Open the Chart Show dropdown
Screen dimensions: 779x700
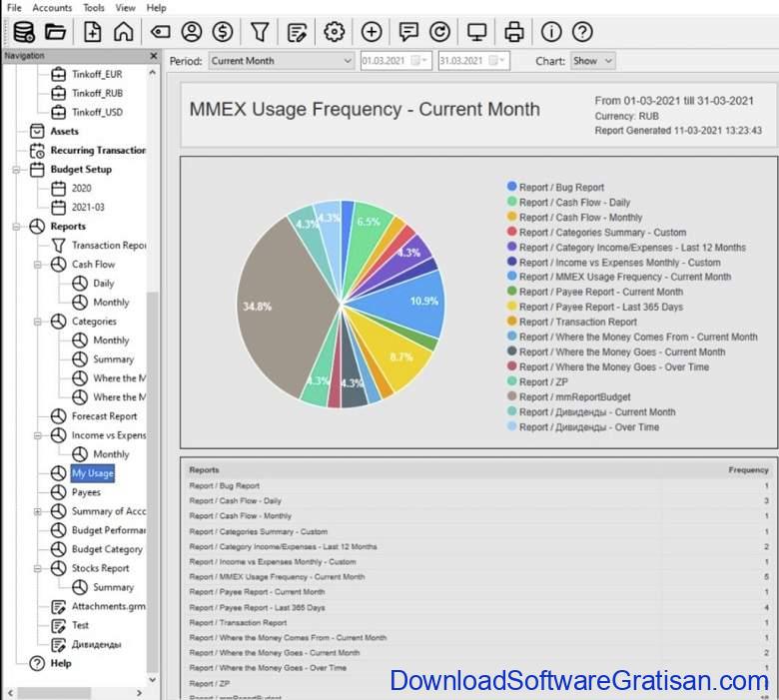[x=593, y=61]
